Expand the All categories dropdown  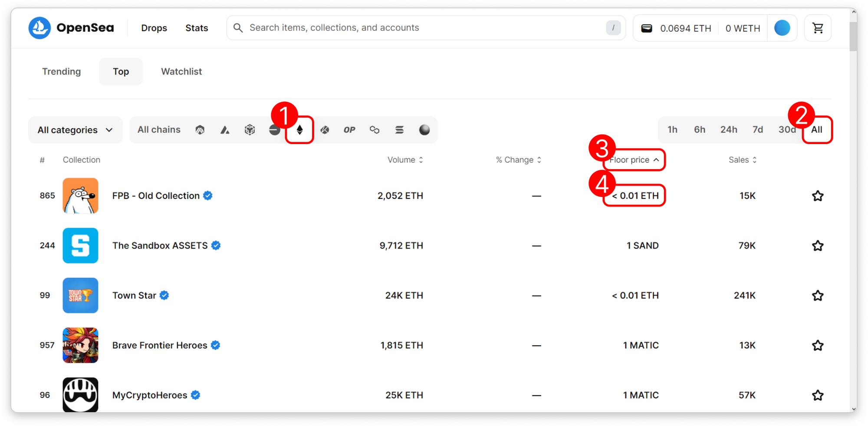point(75,130)
